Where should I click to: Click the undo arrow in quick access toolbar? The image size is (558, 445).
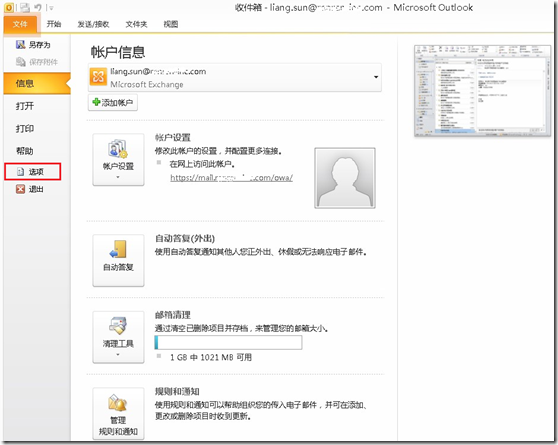[38, 7]
